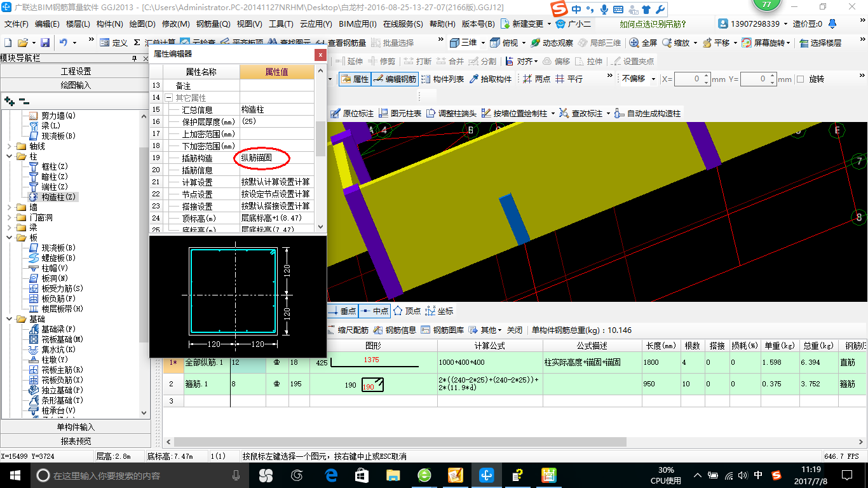Expand 墙 tree node
Image resolution: width=868 pixels, height=488 pixels.
pyautogui.click(x=10, y=207)
